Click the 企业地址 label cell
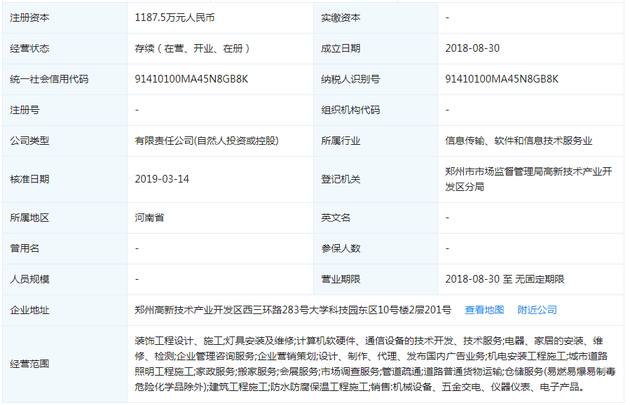This screenshot has width=630, height=405. pos(29,310)
